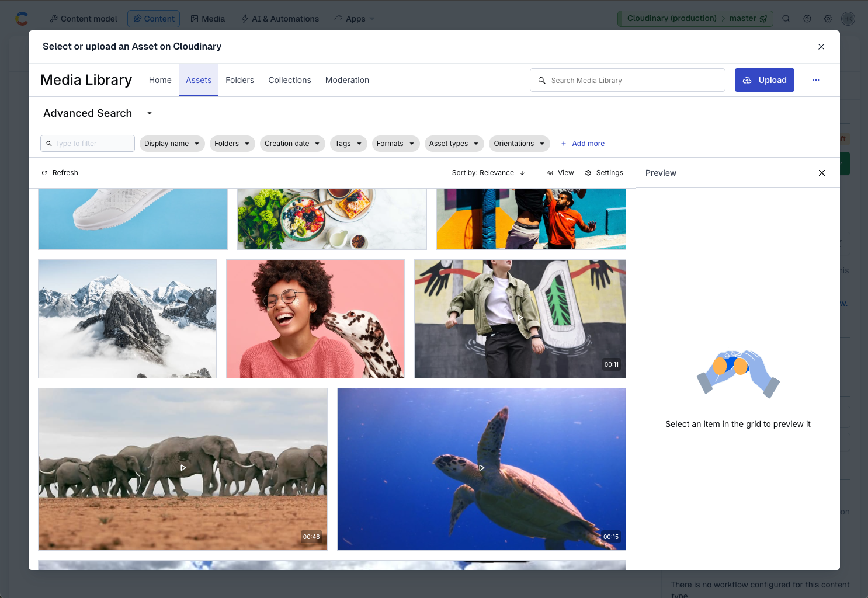This screenshot has height=598, width=868.
Task: Toggle sort direction arrow next to Relevance
Action: click(x=522, y=173)
